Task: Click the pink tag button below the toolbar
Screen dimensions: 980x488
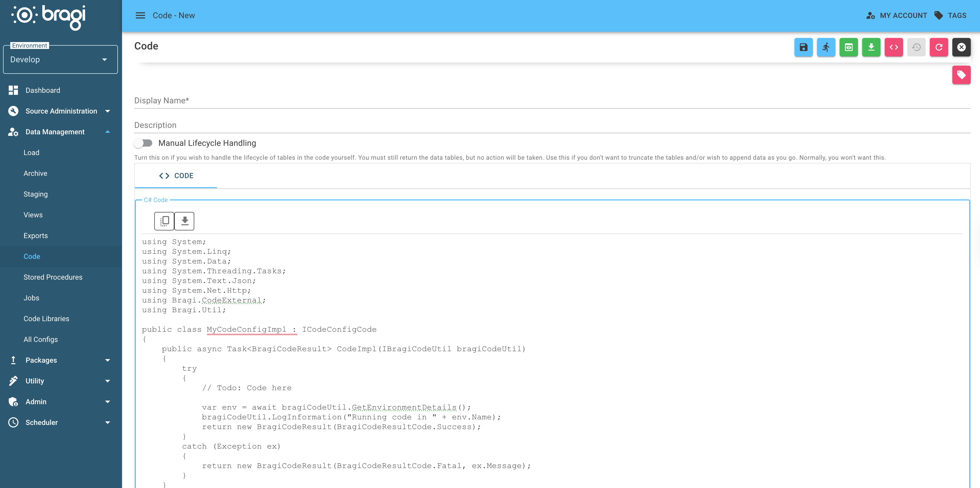Action: click(961, 75)
